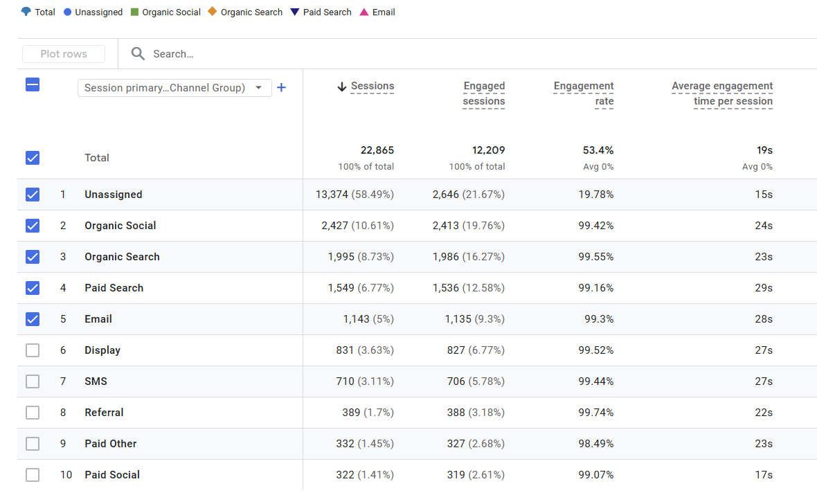Select the Email row name

click(x=98, y=319)
